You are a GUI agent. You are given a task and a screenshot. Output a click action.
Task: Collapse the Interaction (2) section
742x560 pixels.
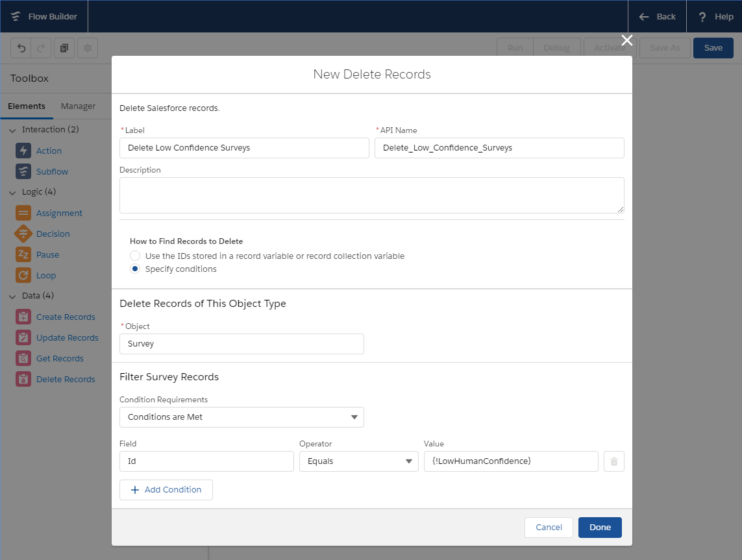[x=12, y=130]
